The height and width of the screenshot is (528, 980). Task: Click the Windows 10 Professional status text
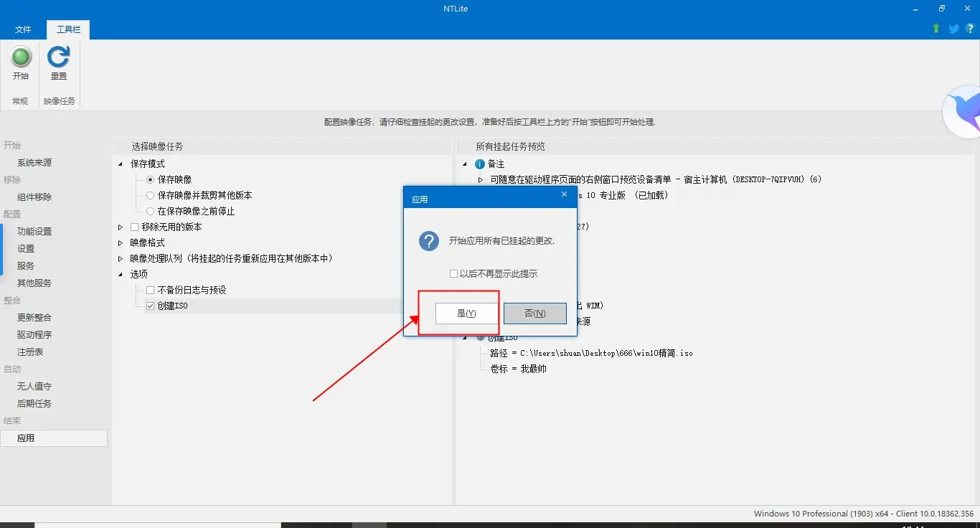tap(863, 514)
